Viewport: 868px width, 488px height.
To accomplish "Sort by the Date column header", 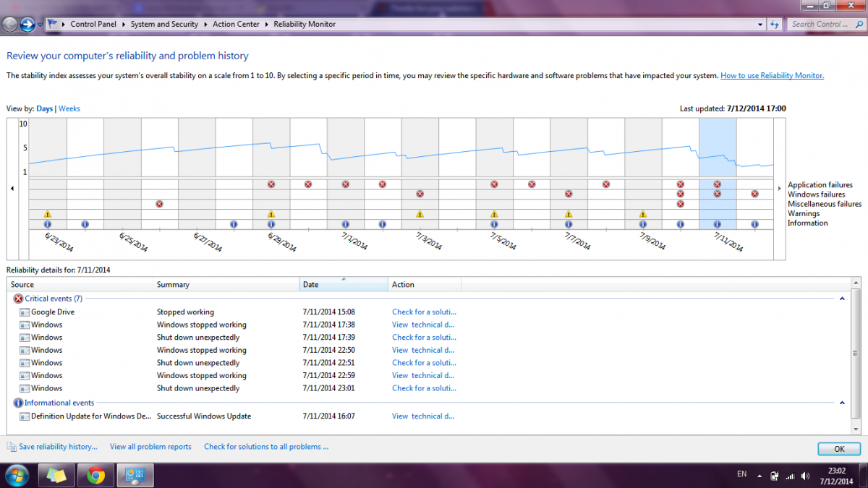I will click(x=344, y=285).
